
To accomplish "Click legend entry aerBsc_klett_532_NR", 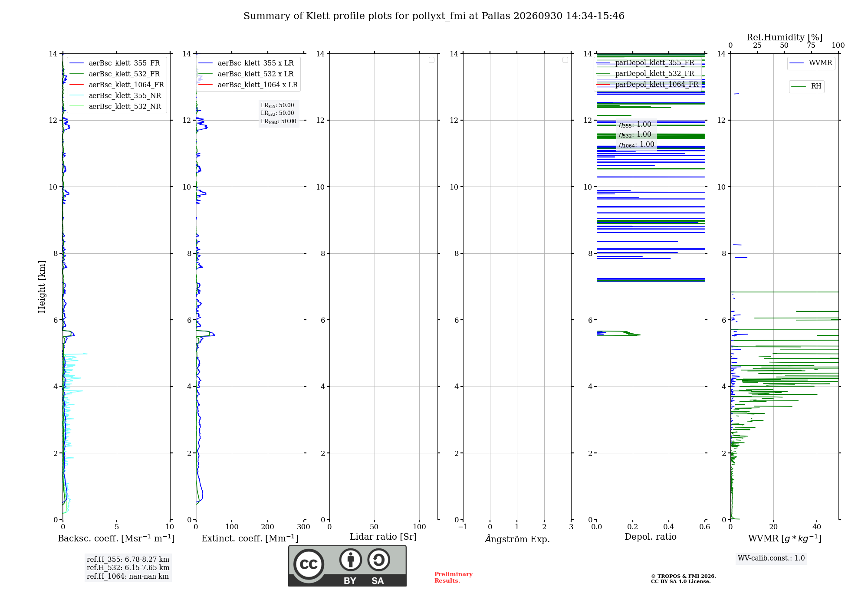I will click(116, 106).
